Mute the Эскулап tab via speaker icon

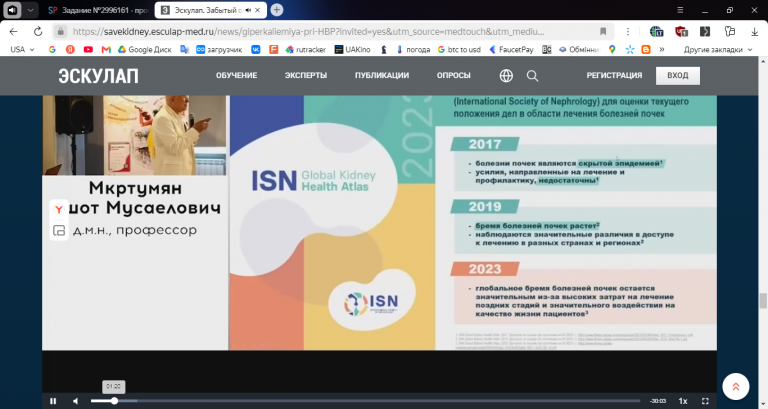pos(248,10)
